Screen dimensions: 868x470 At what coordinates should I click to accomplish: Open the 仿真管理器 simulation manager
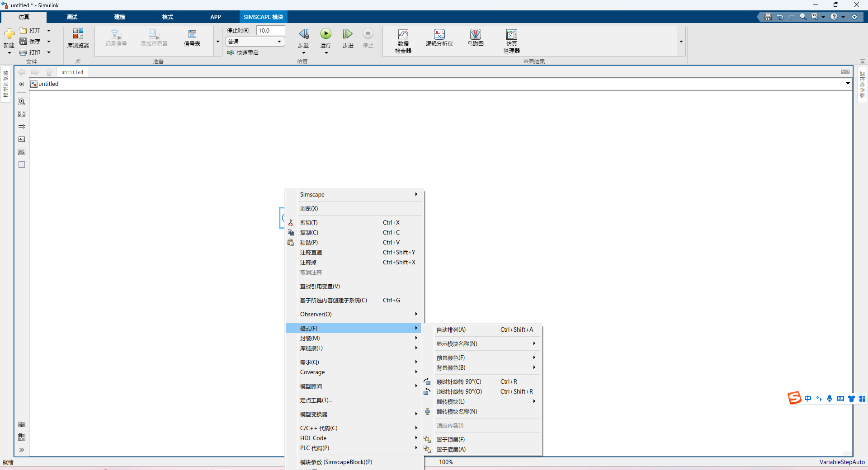(x=511, y=41)
